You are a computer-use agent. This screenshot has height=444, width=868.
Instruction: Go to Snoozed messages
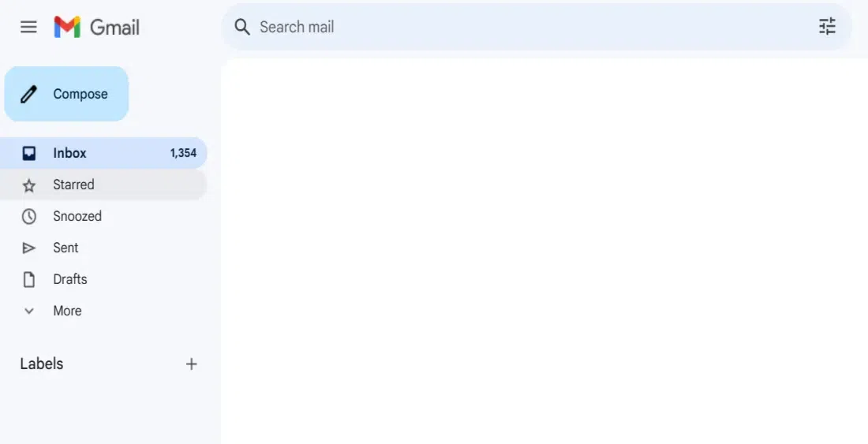[x=103, y=216]
